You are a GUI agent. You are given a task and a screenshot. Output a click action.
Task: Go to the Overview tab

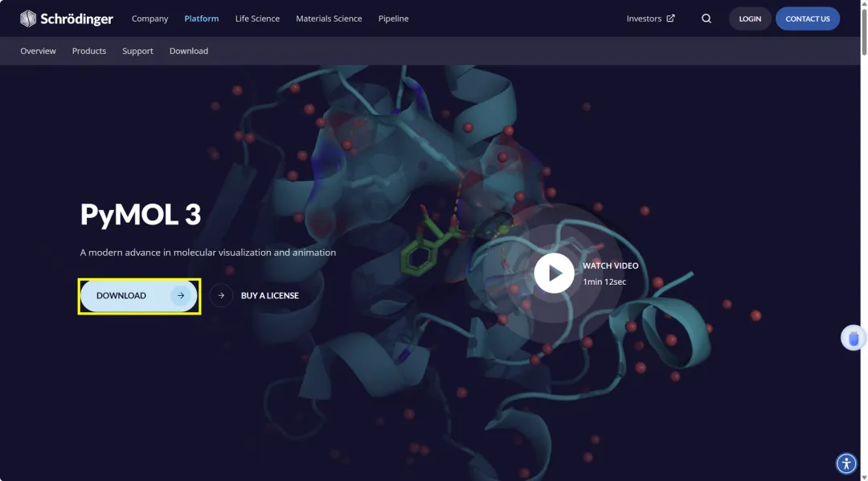(x=39, y=51)
